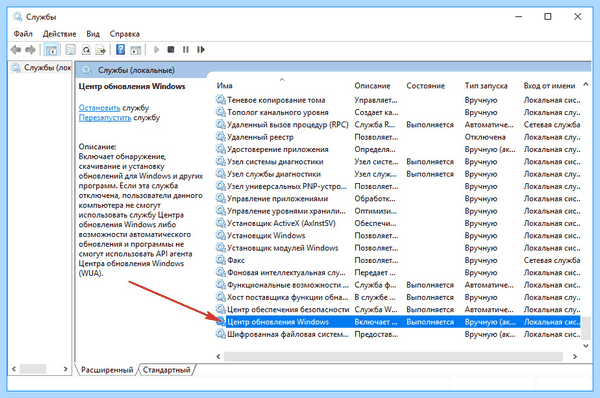Image resolution: width=600 pixels, height=398 pixels.
Task: Click the Службы title bar app icon
Action: pyautogui.click(x=18, y=17)
